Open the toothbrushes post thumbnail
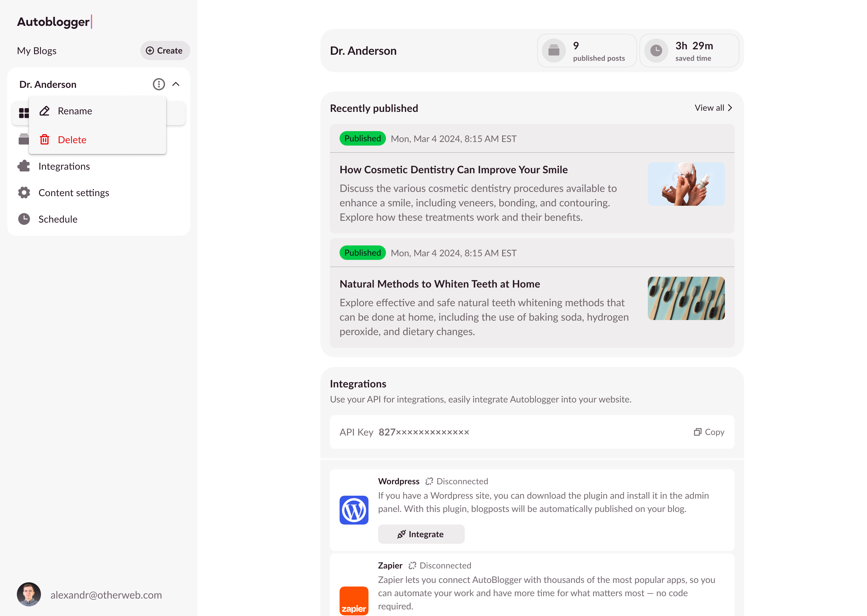The width and height of the screenshot is (867, 616). click(x=686, y=298)
